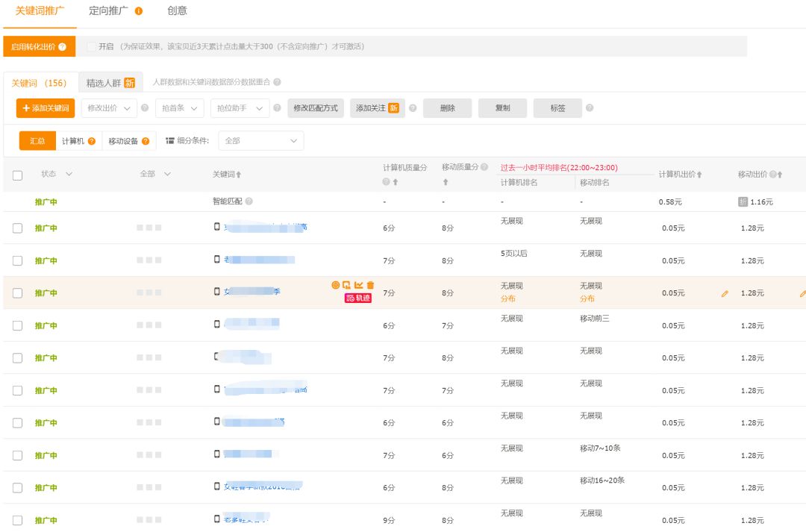Open the trend chart icon on the highlighted keyword
The height and width of the screenshot is (532, 806).
click(x=359, y=284)
